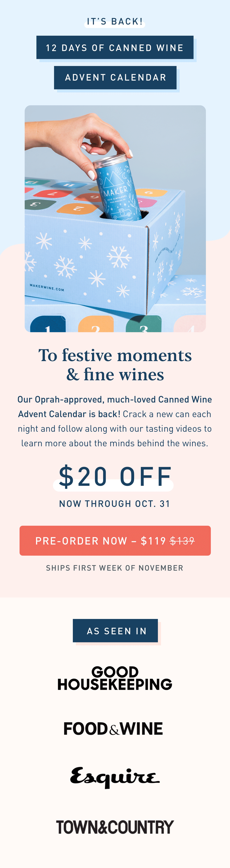Click the orange number 2 door at bottom

point(96,324)
